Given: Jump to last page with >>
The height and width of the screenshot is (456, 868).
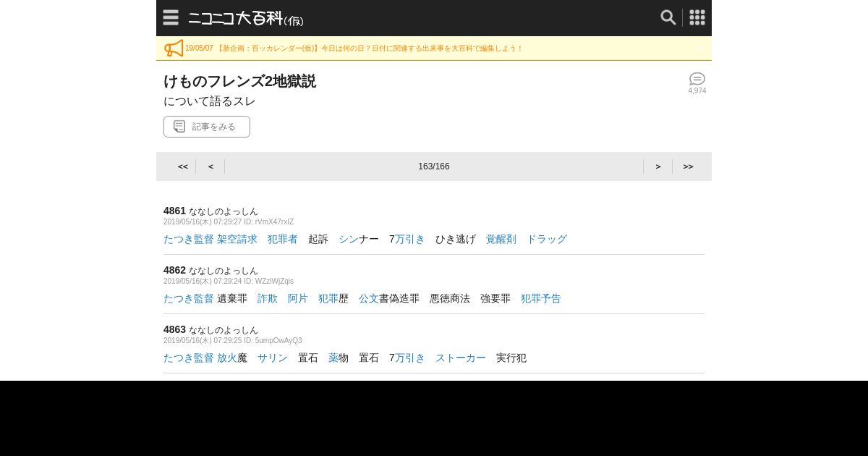Looking at the screenshot, I should pos(688,166).
